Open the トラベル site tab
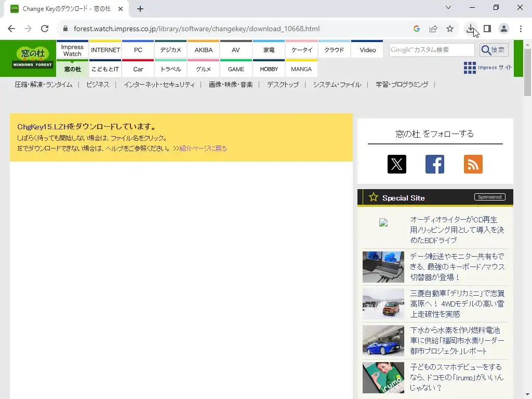This screenshot has height=399, width=532. coord(170,69)
